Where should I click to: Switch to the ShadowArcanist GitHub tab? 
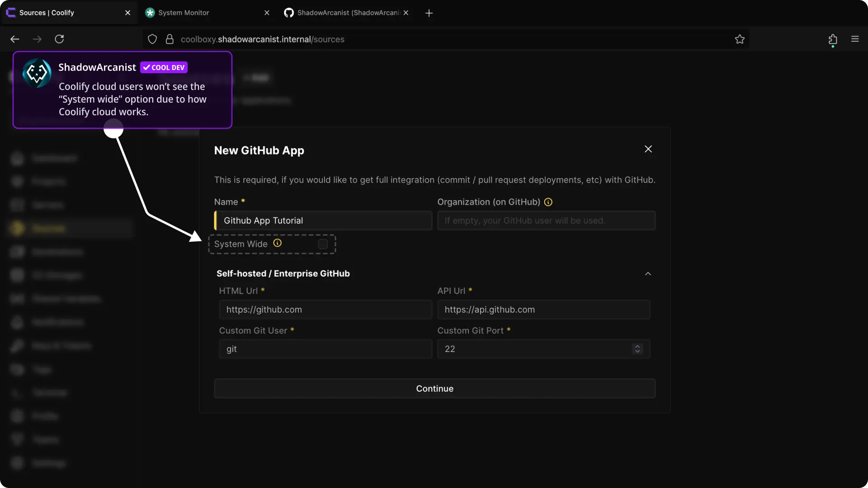click(x=348, y=13)
